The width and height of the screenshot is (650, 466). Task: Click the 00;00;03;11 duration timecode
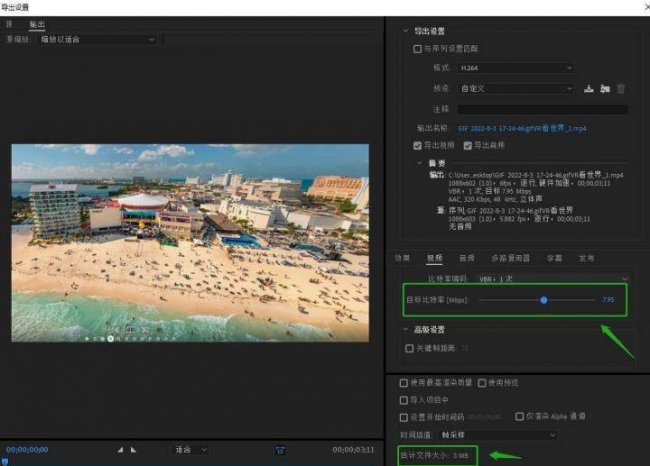[x=353, y=449]
